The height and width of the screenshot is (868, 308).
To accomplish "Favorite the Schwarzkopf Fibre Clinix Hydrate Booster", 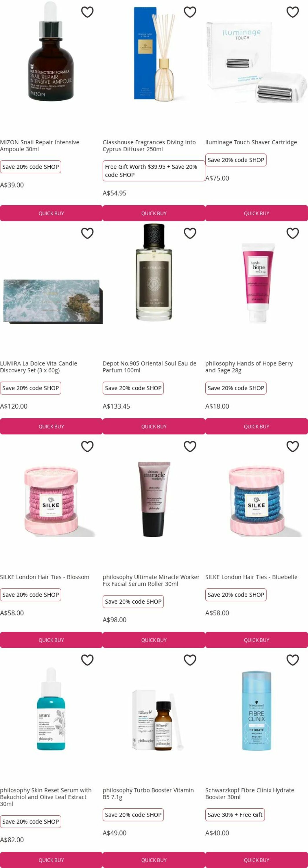I will pyautogui.click(x=292, y=660).
